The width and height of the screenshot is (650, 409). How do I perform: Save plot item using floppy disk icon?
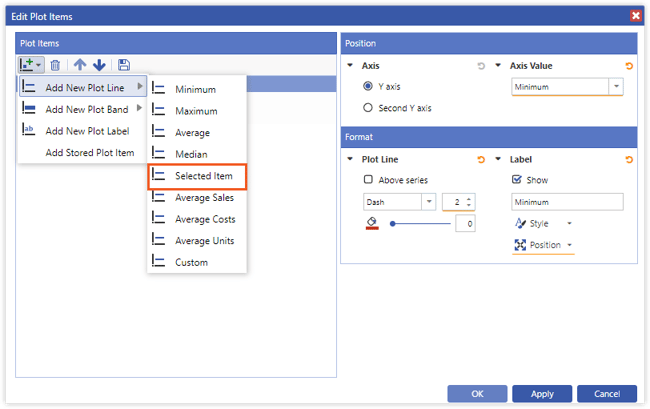(124, 65)
